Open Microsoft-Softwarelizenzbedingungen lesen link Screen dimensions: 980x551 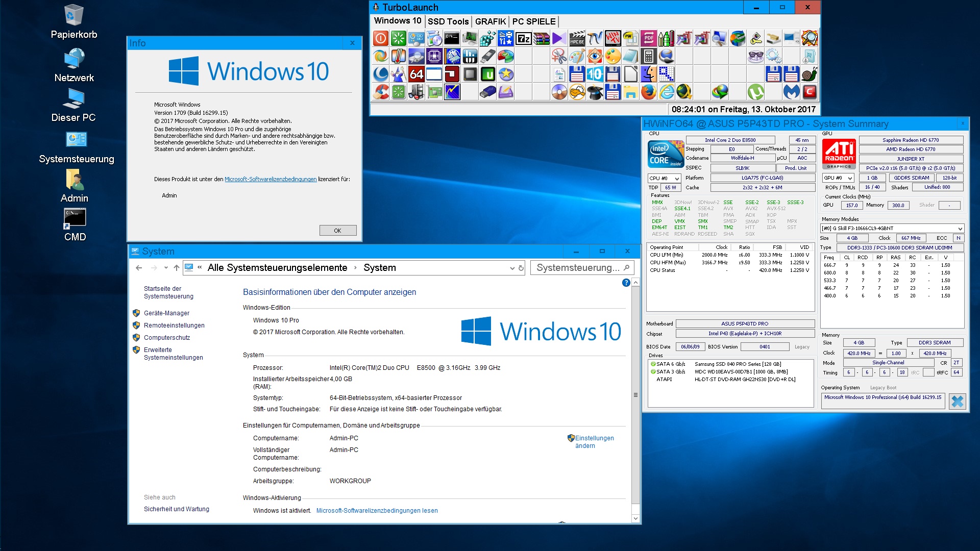click(377, 511)
